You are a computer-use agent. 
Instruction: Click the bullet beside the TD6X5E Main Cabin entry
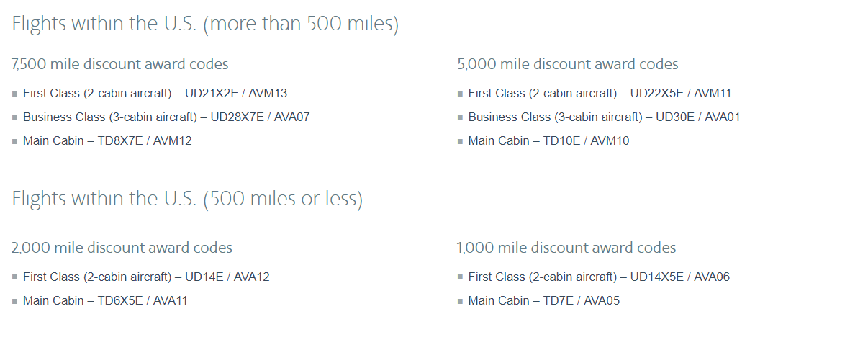(14, 301)
